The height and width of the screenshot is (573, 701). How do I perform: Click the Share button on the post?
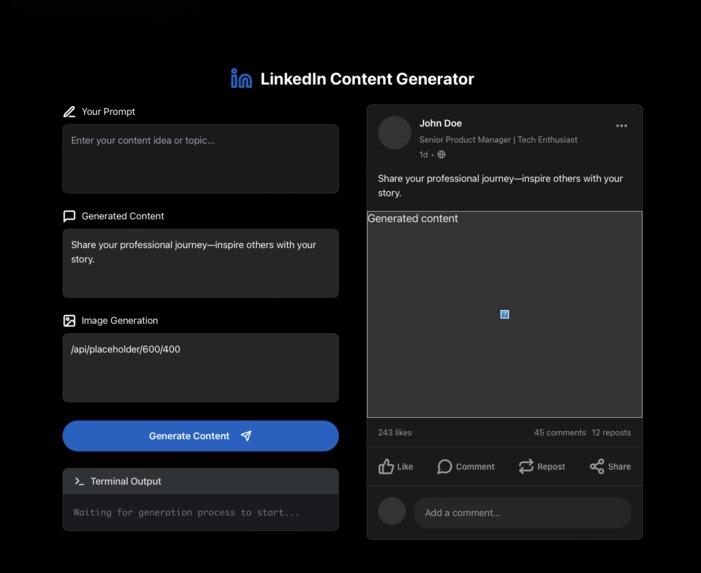click(x=610, y=467)
